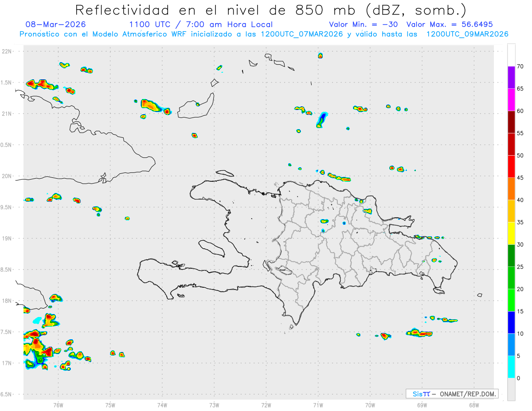
Task: Click the dark green 25-30 dBZ colorbar segment
Action: (511, 256)
